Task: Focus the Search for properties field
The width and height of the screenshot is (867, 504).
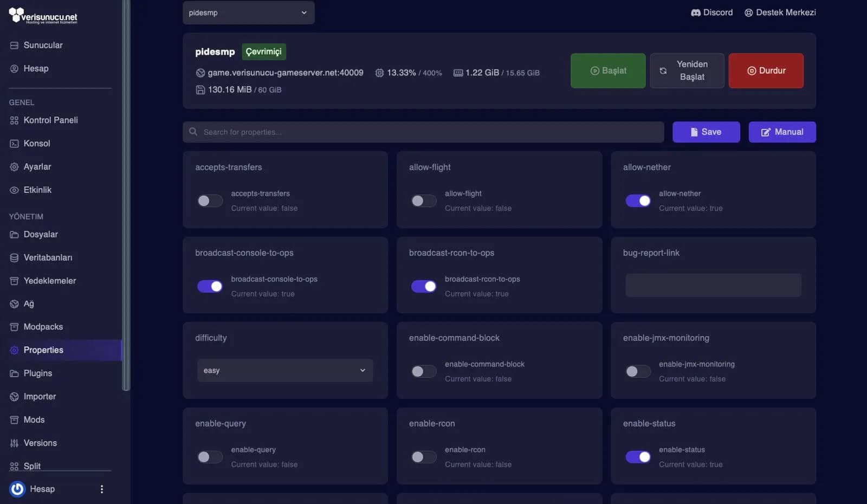Action: click(423, 132)
